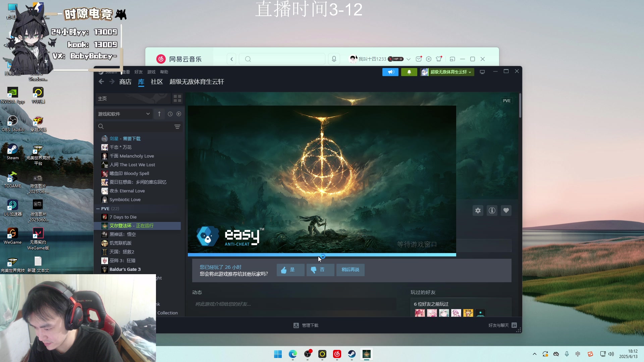This screenshot has height=362, width=644.
Task: Open NetEase Music settings gear icon
Action: click(429, 59)
